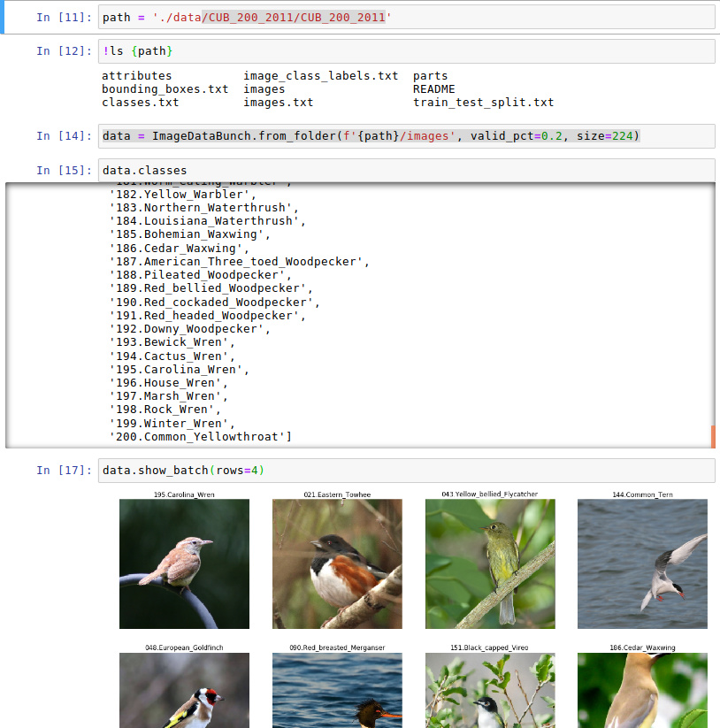720x728 pixels.
Task: Click '188.Pileated_Woodpecker' in the output list
Action: (198, 275)
